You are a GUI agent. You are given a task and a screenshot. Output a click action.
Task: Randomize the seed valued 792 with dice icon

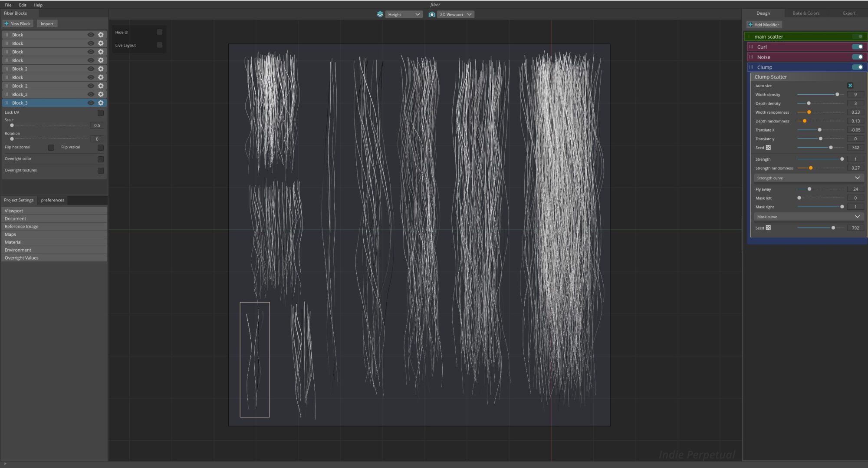click(x=768, y=228)
